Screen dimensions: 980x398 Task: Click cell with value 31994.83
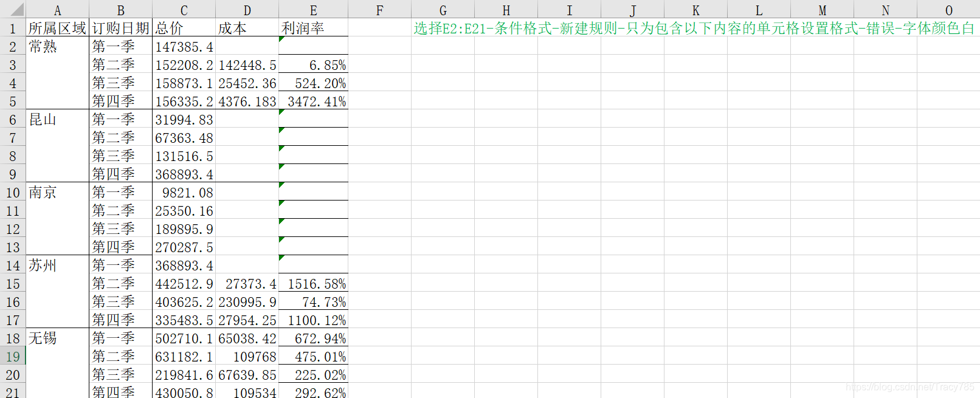click(184, 119)
